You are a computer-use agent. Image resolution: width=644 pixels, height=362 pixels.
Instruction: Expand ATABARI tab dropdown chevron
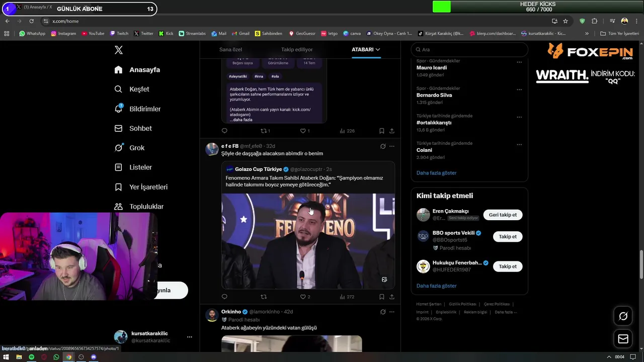tap(378, 49)
